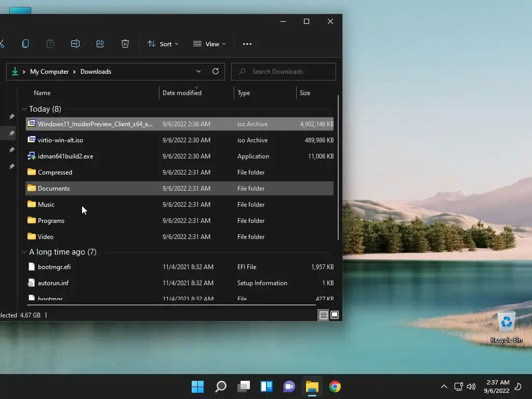This screenshot has width=532, height=399.
Task: Open the Chat taskbar icon
Action: click(289, 387)
